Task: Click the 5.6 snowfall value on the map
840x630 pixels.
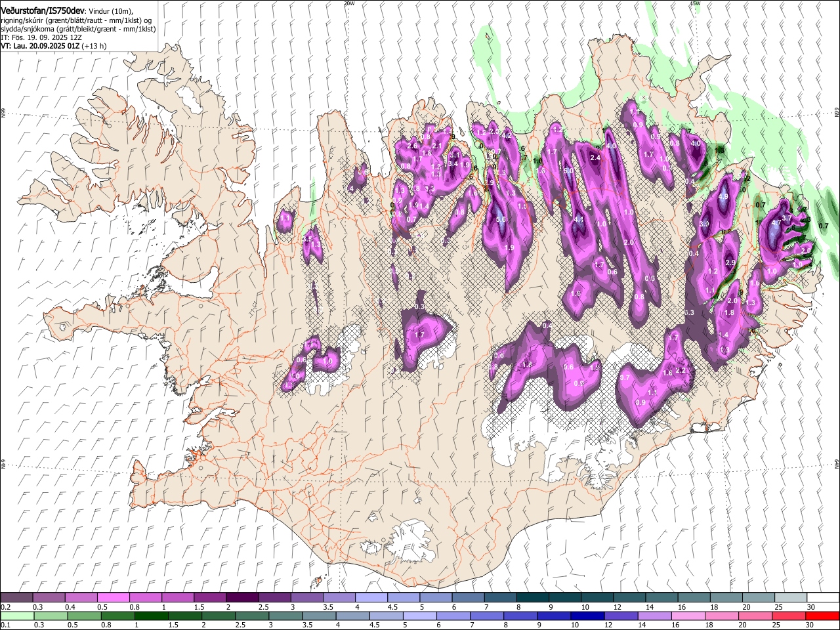Action: coord(501,219)
